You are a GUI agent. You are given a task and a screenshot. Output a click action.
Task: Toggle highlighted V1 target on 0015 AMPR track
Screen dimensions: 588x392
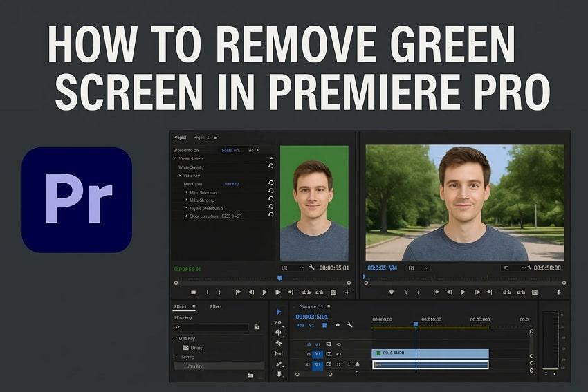[318, 354]
